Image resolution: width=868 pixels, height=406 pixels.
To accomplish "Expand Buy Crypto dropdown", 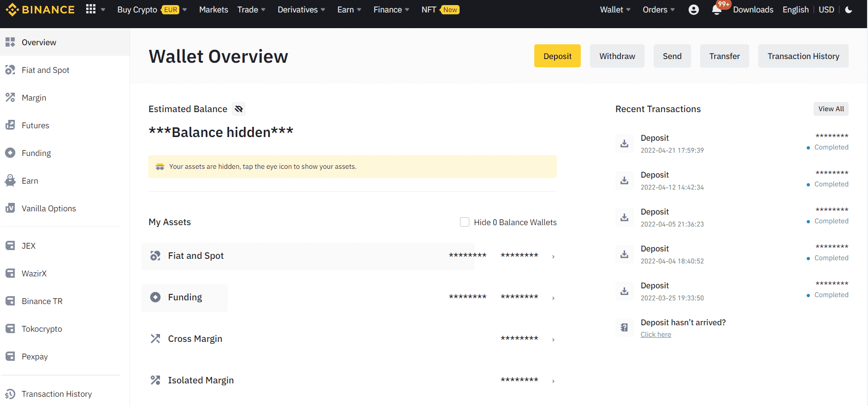I will [185, 10].
